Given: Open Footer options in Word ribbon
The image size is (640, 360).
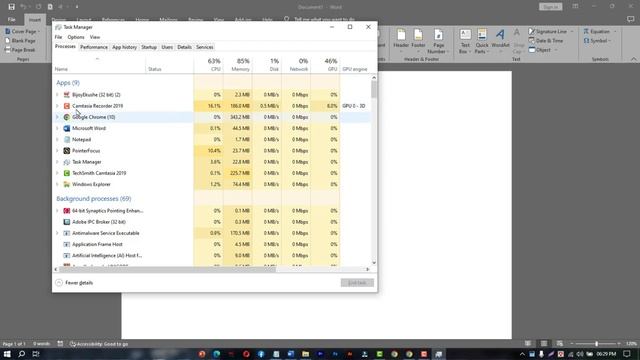Looking at the screenshot, I should [418, 41].
